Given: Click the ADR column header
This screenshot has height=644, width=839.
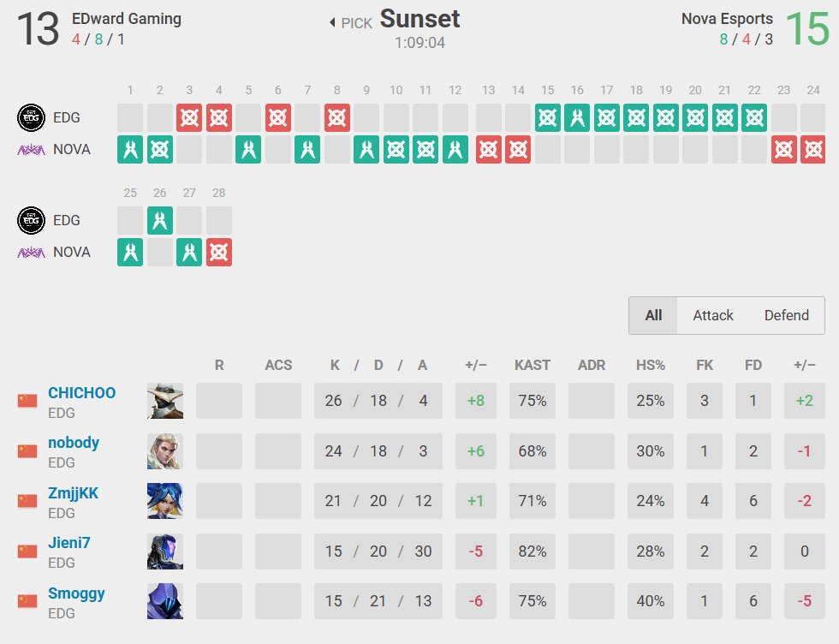Looking at the screenshot, I should [592, 365].
